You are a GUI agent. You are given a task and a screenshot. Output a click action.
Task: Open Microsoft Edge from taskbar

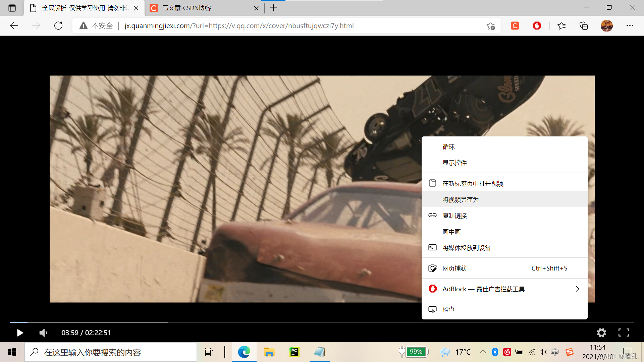click(244, 352)
